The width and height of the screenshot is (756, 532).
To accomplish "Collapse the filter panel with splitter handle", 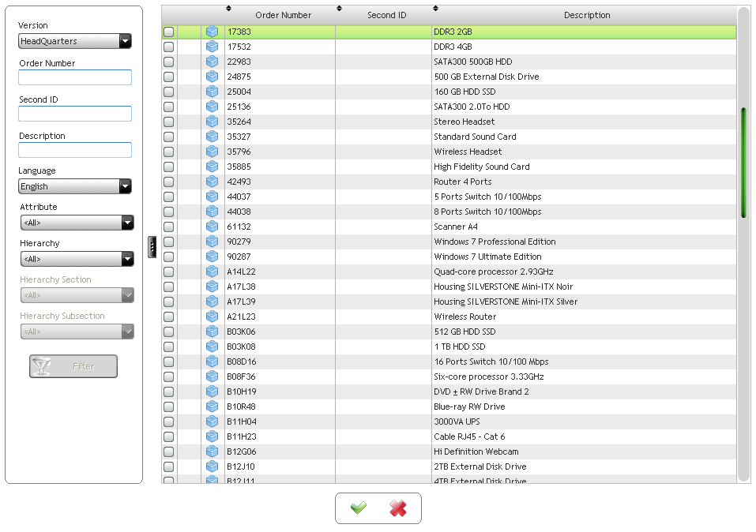I will 152,247.
